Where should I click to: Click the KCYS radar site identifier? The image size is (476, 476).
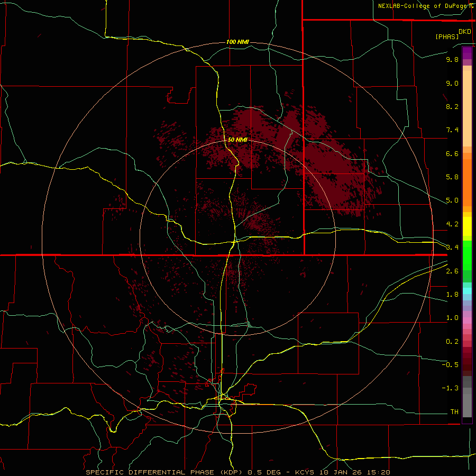click(x=306, y=472)
